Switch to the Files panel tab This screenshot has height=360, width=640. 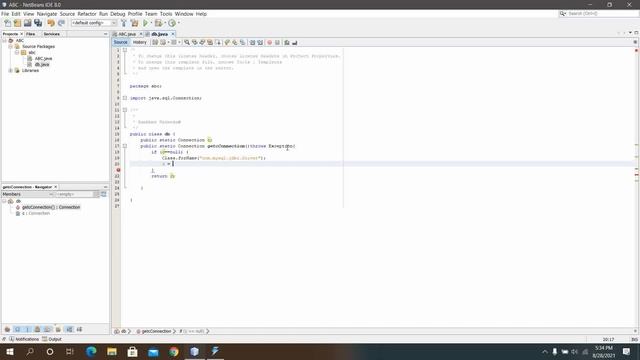(x=31, y=34)
